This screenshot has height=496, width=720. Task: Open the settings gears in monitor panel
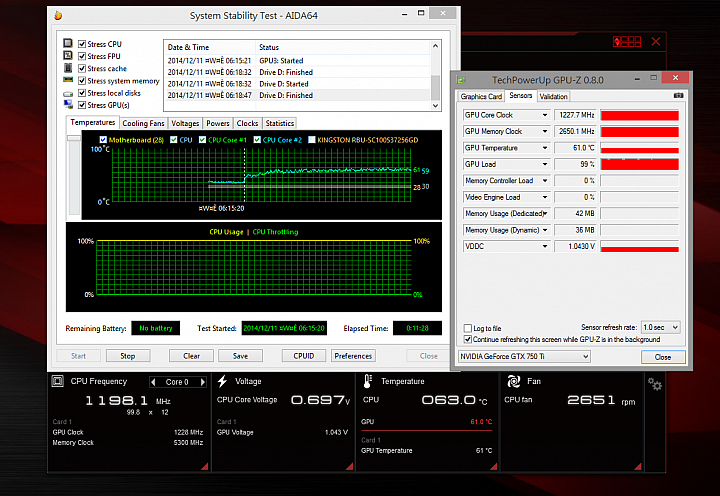655,384
